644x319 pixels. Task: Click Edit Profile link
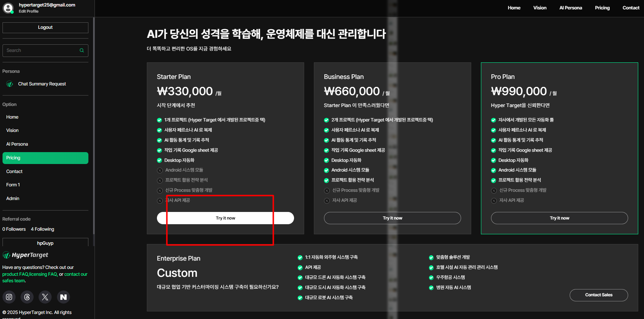[29, 11]
